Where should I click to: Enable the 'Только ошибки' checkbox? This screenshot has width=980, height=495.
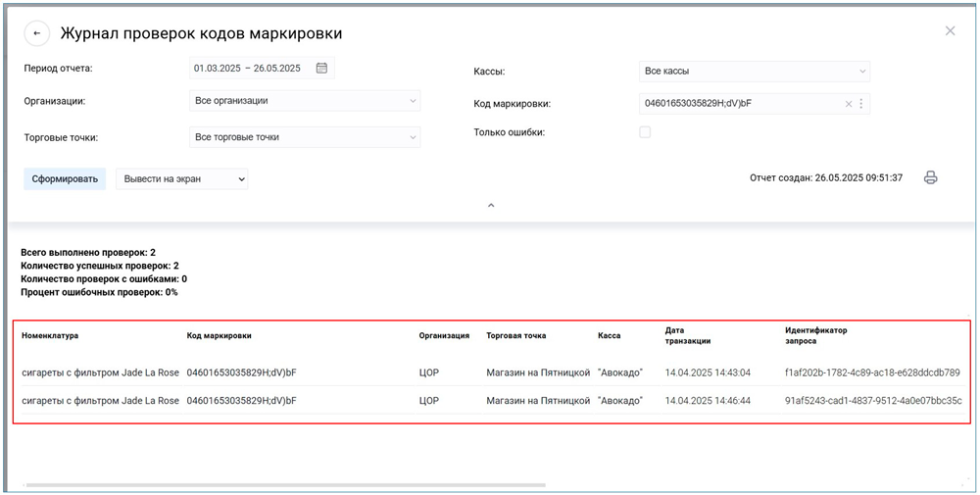[x=645, y=132]
